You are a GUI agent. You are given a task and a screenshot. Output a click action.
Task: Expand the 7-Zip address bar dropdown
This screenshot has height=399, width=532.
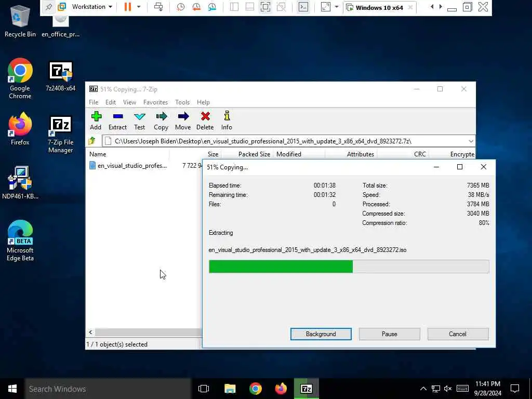pos(471,141)
